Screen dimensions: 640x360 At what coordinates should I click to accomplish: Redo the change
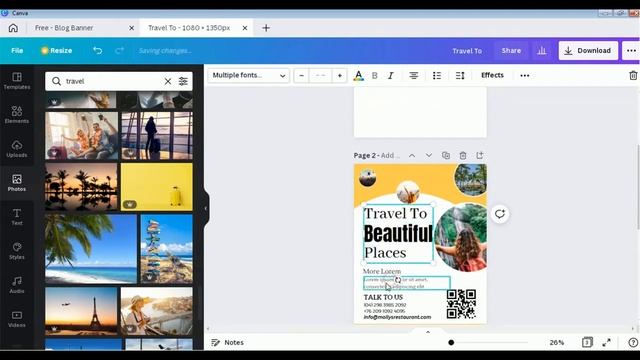119,51
